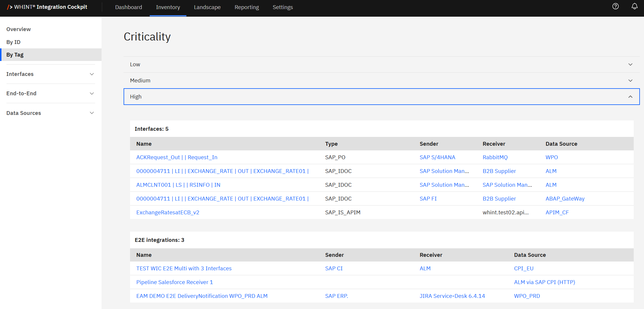
Task: Expand the End-to-End sidebar group
Action: tap(50, 94)
